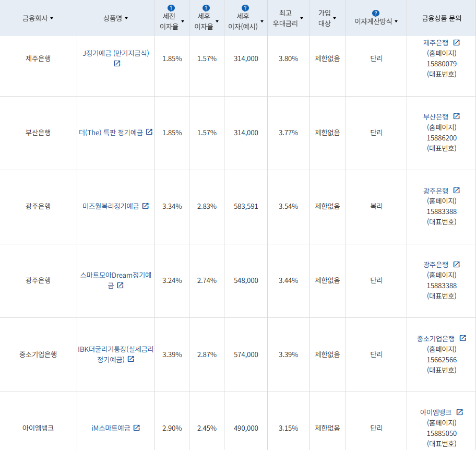476x450 pixels.
Task: Select the 3.80% 최고 우대금리 value
Action: (x=289, y=58)
